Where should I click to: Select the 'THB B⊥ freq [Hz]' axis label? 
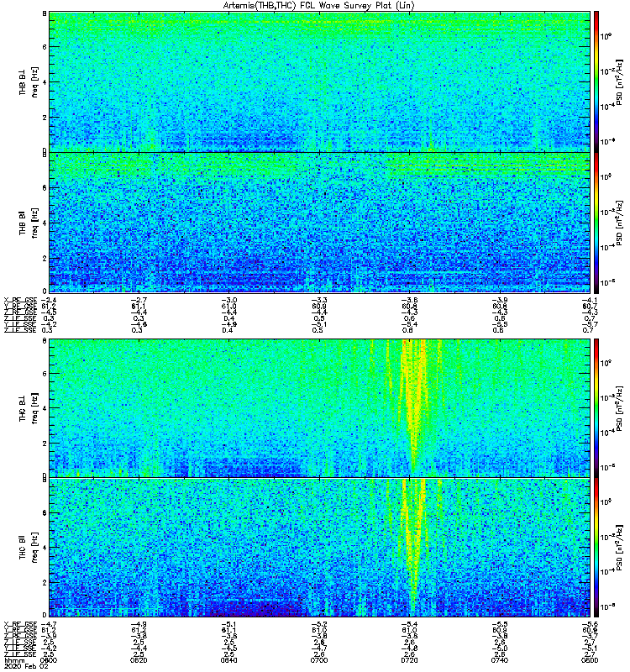(29, 81)
